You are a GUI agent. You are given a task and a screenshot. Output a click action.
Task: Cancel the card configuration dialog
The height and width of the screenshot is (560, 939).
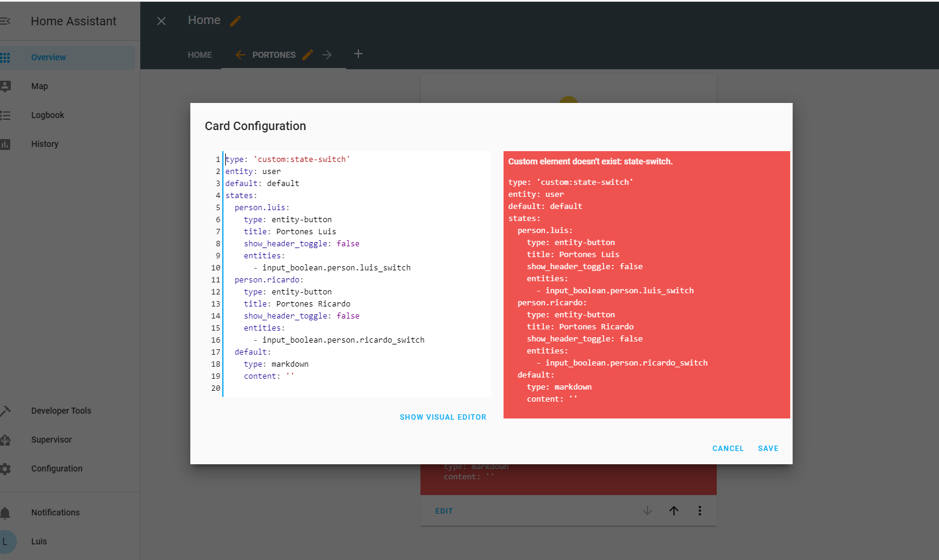(728, 448)
